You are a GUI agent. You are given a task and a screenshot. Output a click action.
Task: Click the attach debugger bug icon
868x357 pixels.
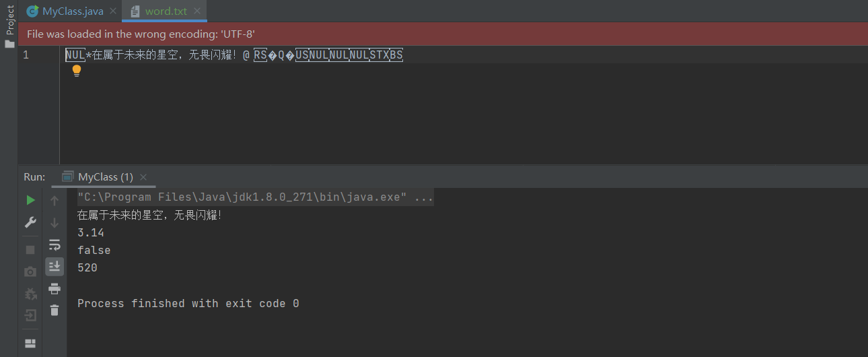(x=30, y=294)
